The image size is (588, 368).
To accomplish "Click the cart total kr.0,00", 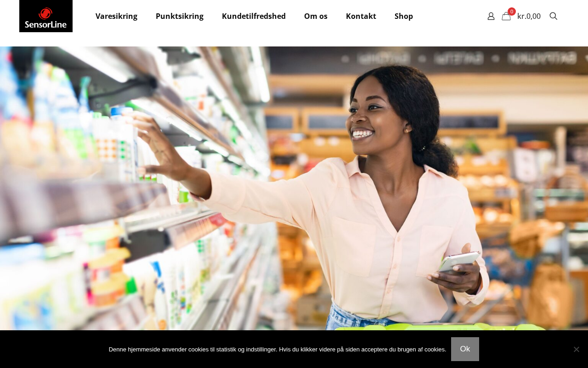I will coord(529,16).
